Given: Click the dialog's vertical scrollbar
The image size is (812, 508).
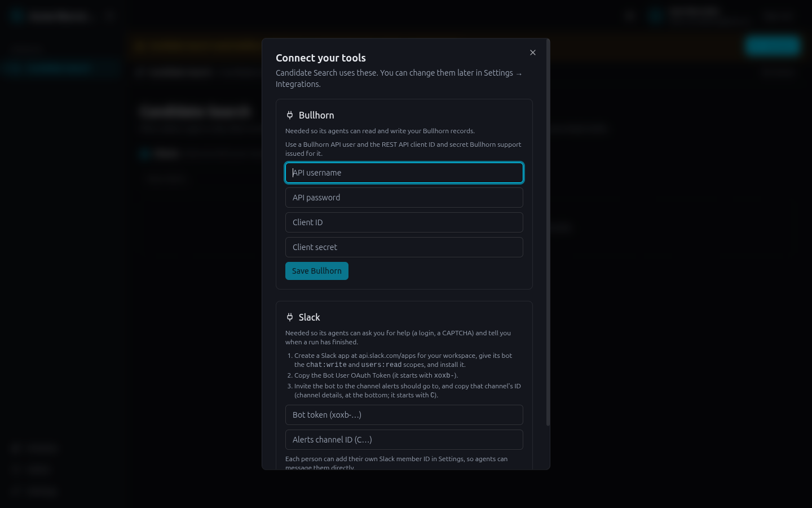Looking at the screenshot, I should [548, 231].
